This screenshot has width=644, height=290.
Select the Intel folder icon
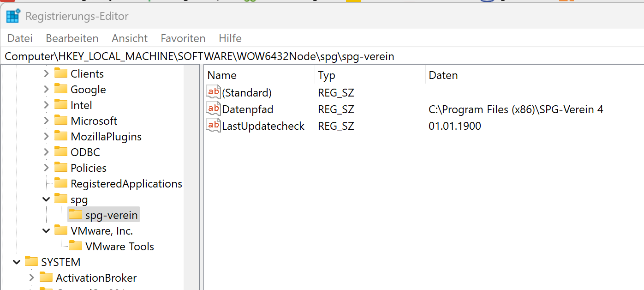coord(61,105)
